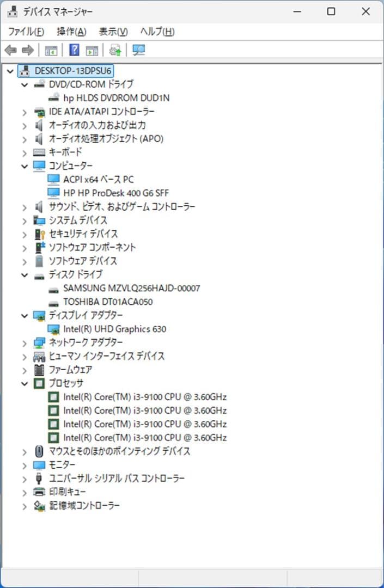Click the ヒューマン インターフェイス デバイス icon
This screenshot has width=384, height=588.
pyautogui.click(x=39, y=356)
